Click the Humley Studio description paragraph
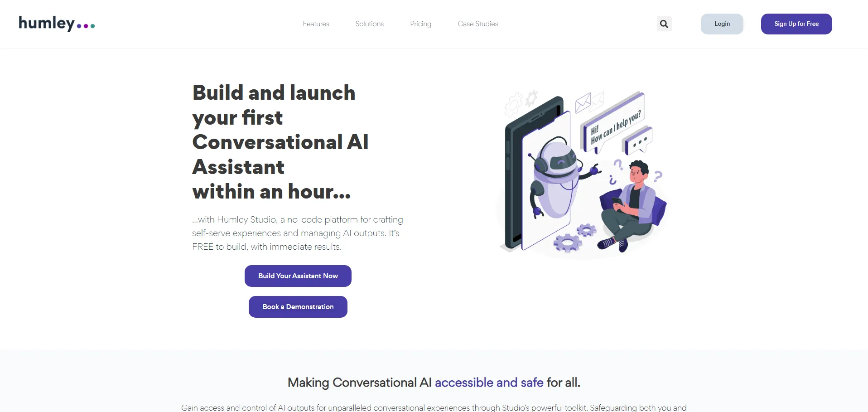Image resolution: width=868 pixels, height=412 pixels. coord(298,233)
